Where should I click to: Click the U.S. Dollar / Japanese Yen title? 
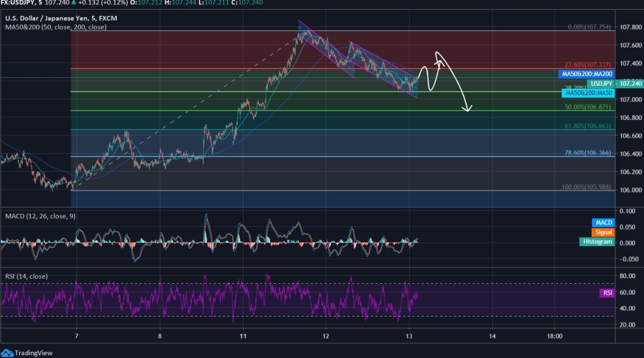pos(61,19)
